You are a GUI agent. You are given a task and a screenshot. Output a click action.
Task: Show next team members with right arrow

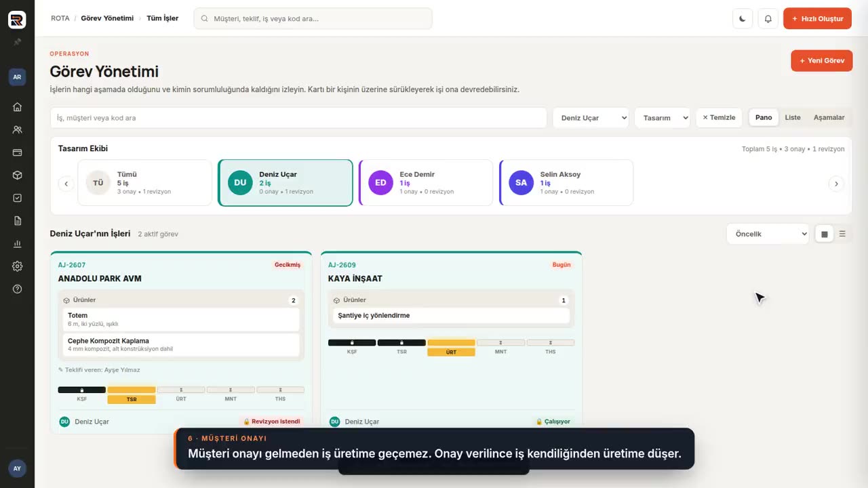click(x=836, y=183)
